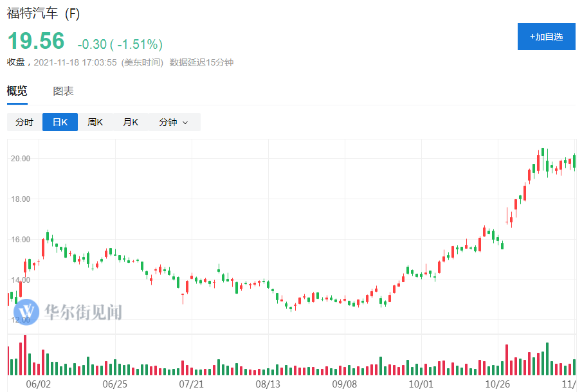582x392 pixels.
Task: Open the 图表 tab
Action: [63, 91]
